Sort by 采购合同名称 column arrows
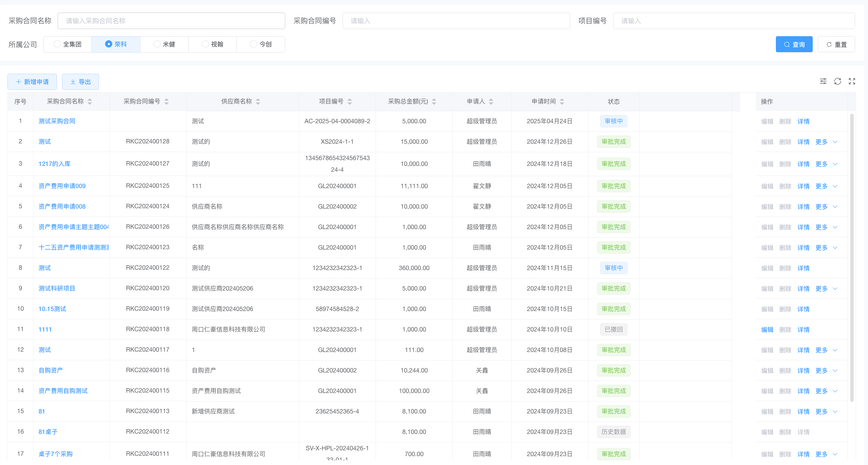Image resolution: width=868 pixels, height=465 pixels. (90, 101)
